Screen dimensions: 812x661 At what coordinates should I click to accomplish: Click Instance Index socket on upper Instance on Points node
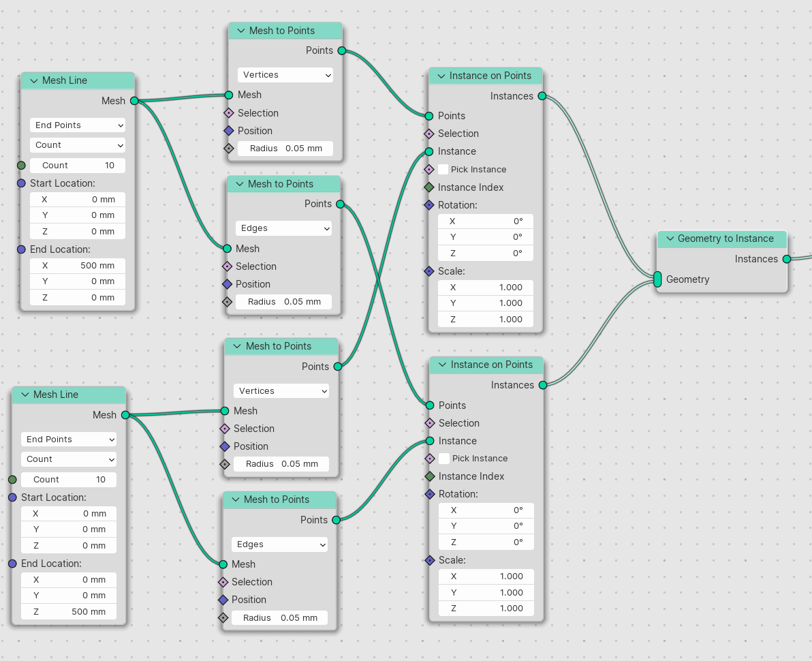tap(429, 187)
